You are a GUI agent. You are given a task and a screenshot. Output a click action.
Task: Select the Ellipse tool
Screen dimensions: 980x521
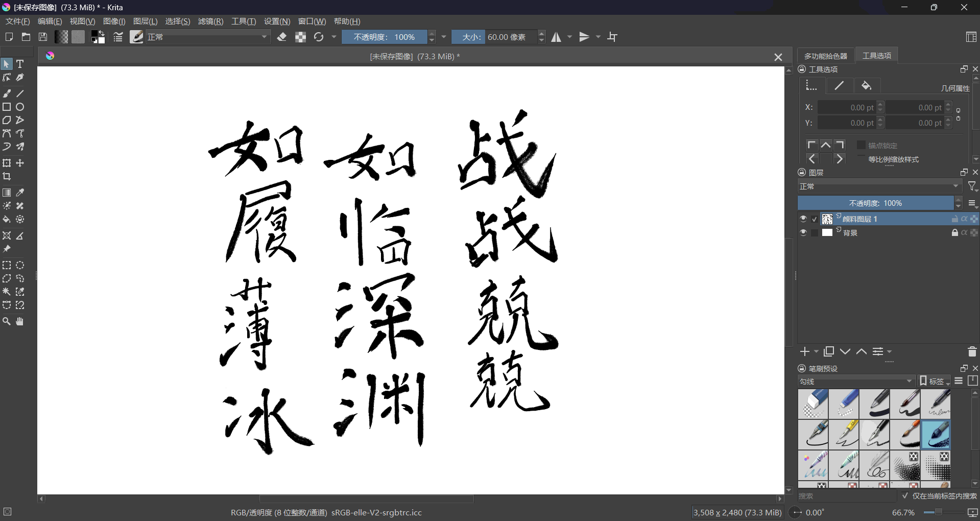20,107
